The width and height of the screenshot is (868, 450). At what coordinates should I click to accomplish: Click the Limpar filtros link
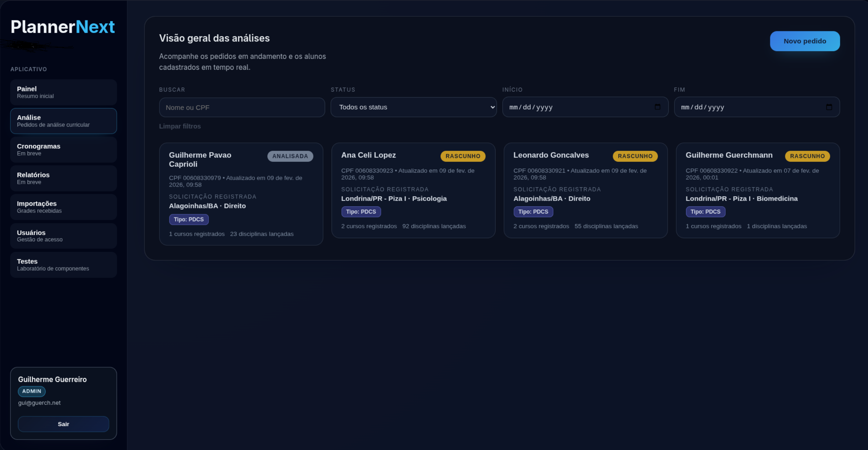(180, 126)
